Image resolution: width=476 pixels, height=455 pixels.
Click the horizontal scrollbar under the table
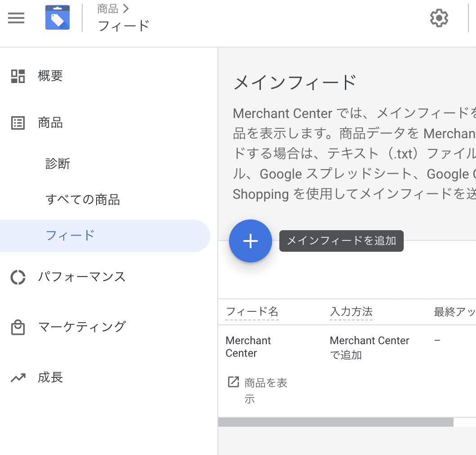[336, 422]
